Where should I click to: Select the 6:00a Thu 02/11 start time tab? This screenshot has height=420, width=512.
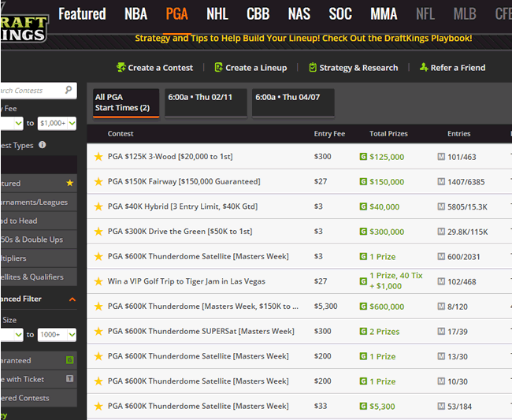206,102
